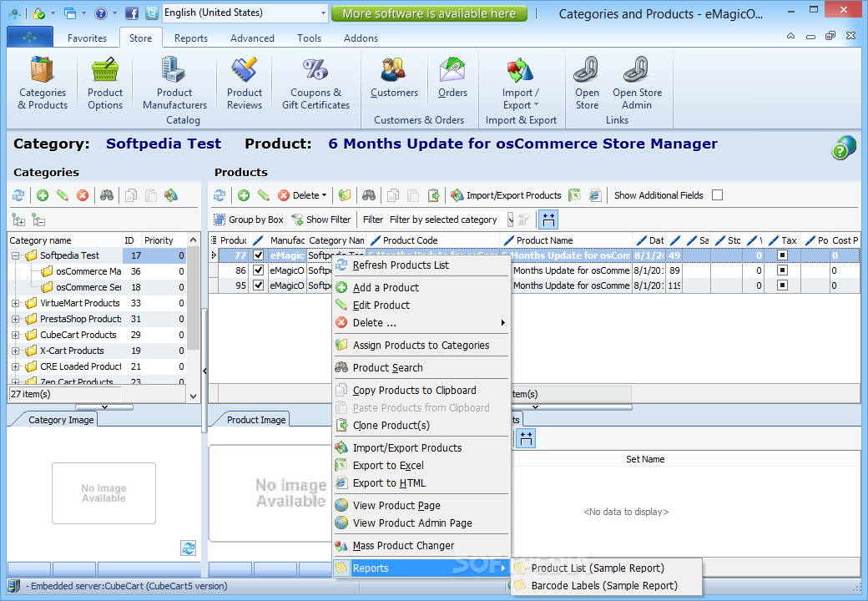The height and width of the screenshot is (601, 868).
Task: Add a new category with green plus
Action: tap(43, 195)
